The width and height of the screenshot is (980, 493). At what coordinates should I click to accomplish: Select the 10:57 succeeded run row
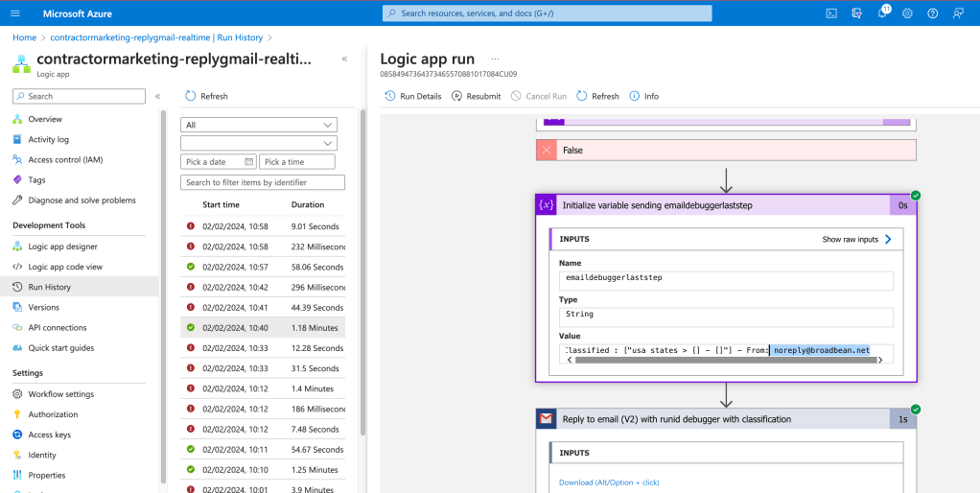tap(263, 267)
